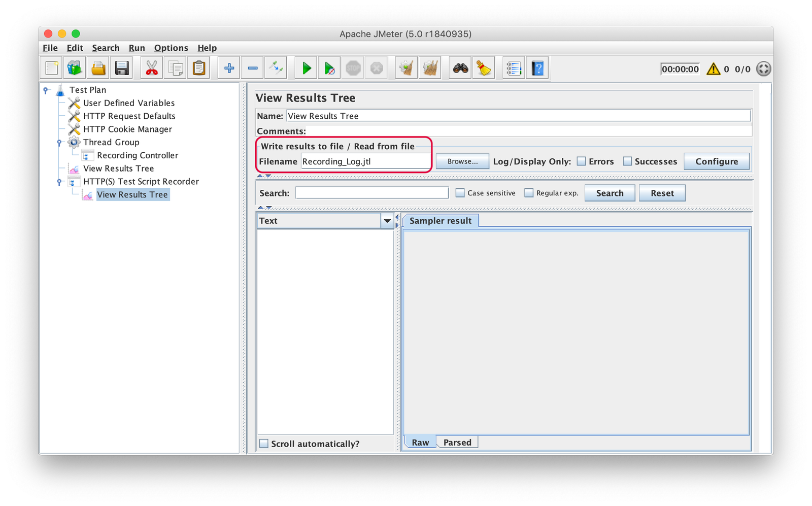Click into the Search text field
The image size is (812, 506).
tap(371, 193)
